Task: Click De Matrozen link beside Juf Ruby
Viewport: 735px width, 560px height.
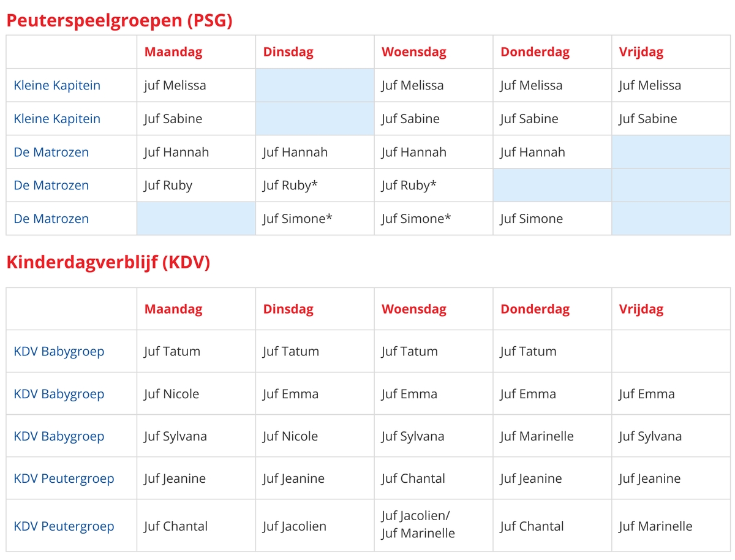Action: (x=51, y=185)
